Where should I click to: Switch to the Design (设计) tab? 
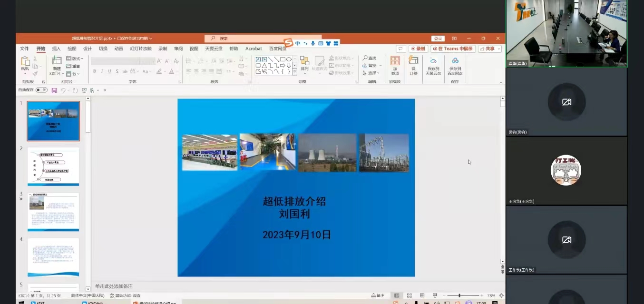pyautogui.click(x=88, y=49)
